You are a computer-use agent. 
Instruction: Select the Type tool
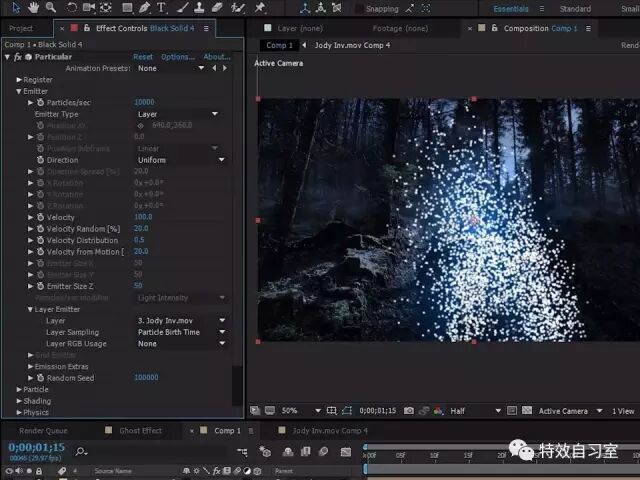162,7
